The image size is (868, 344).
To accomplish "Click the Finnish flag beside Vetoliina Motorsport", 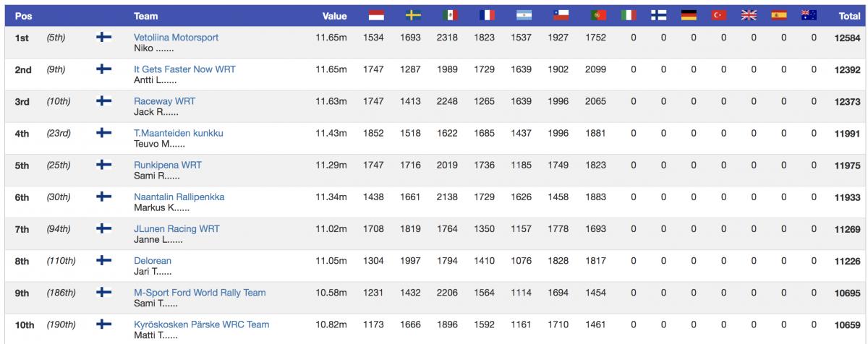I will click(x=104, y=38).
